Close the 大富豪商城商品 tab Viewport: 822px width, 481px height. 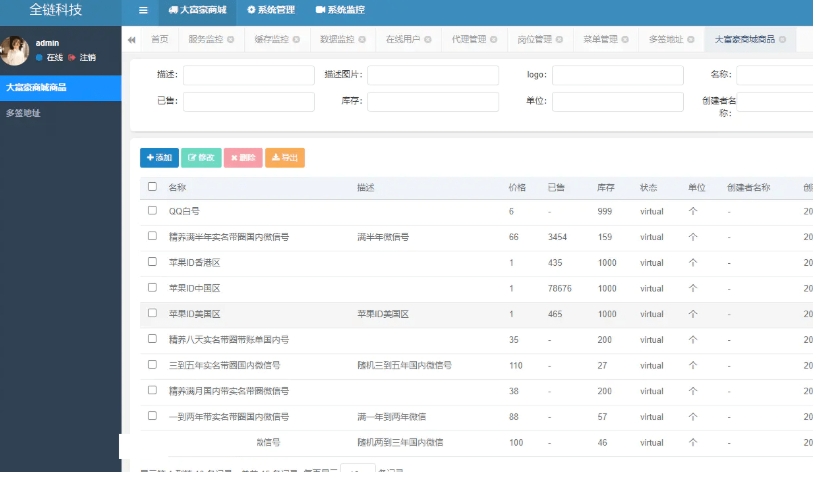pyautogui.click(x=782, y=39)
